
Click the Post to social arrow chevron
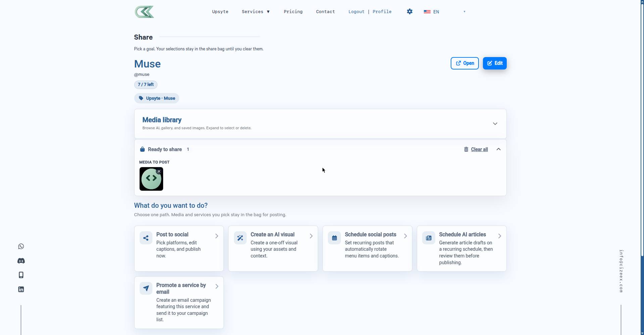tap(217, 236)
